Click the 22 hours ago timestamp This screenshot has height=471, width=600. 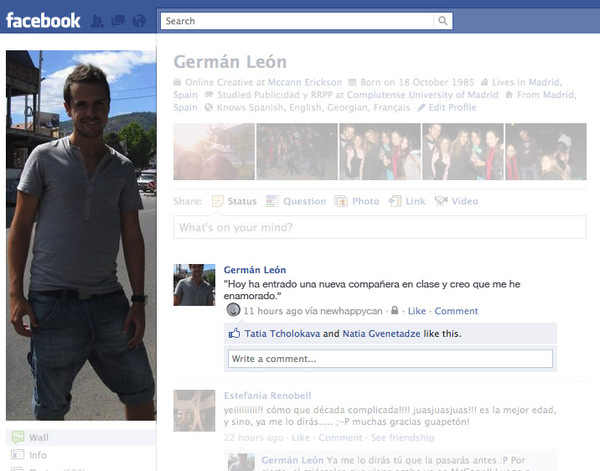pos(253,438)
